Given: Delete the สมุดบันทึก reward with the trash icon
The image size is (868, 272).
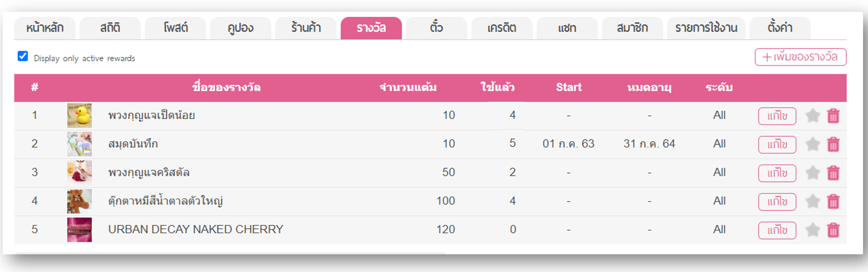Looking at the screenshot, I should coord(833,144).
